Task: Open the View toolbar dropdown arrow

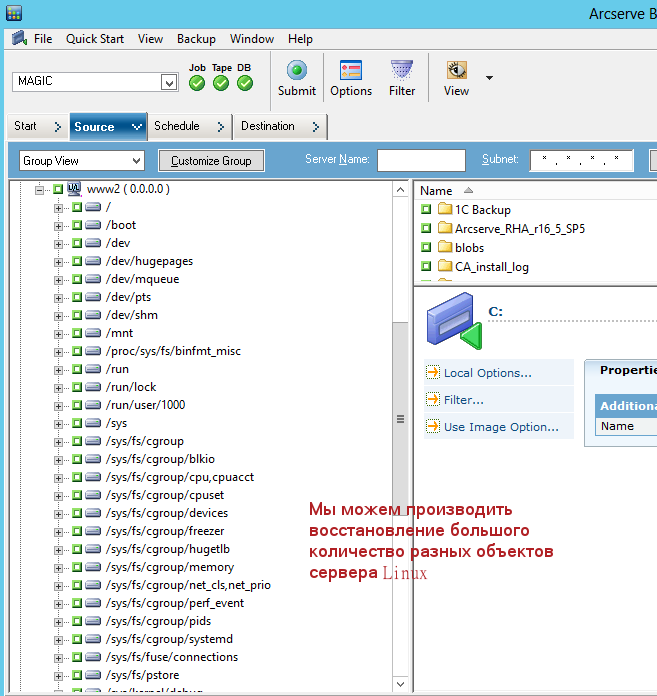Action: coord(489,78)
